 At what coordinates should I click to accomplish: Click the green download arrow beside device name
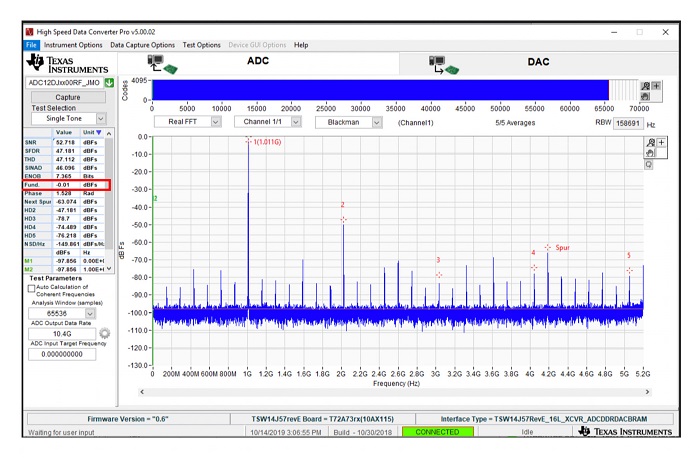point(109,83)
